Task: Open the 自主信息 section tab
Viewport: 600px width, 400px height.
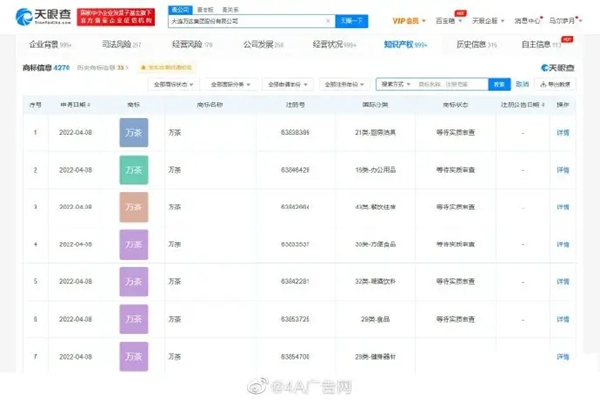Action: tap(541, 44)
